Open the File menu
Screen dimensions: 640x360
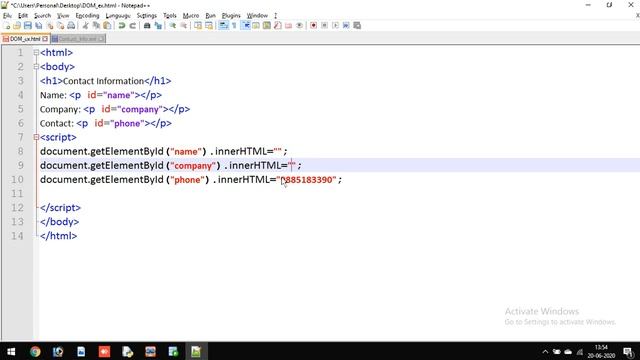pyautogui.click(x=7, y=16)
